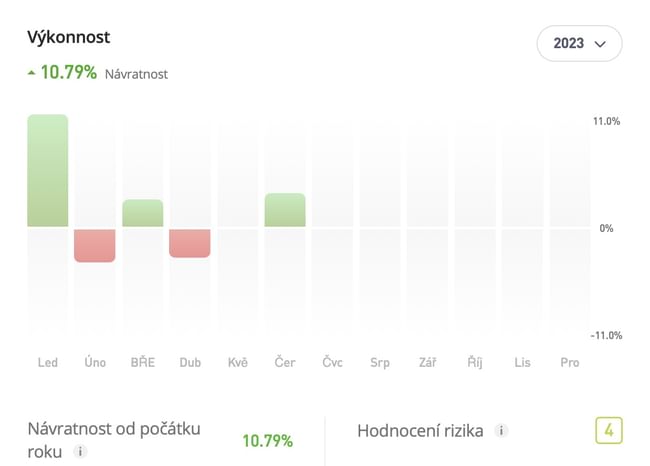Click info icon beside Návratnost od počátku roku

click(81, 452)
